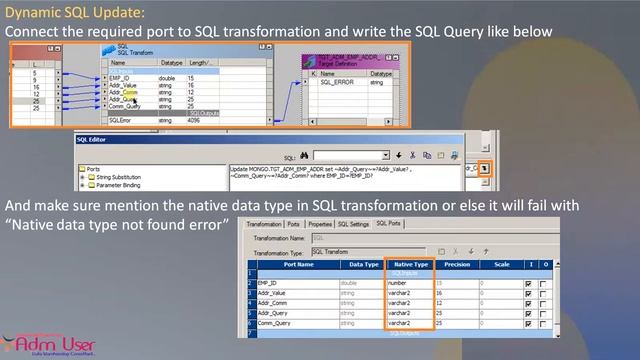Click the last icon in SQL Editor toolbar
The width and height of the screenshot is (640, 360).
point(455,156)
